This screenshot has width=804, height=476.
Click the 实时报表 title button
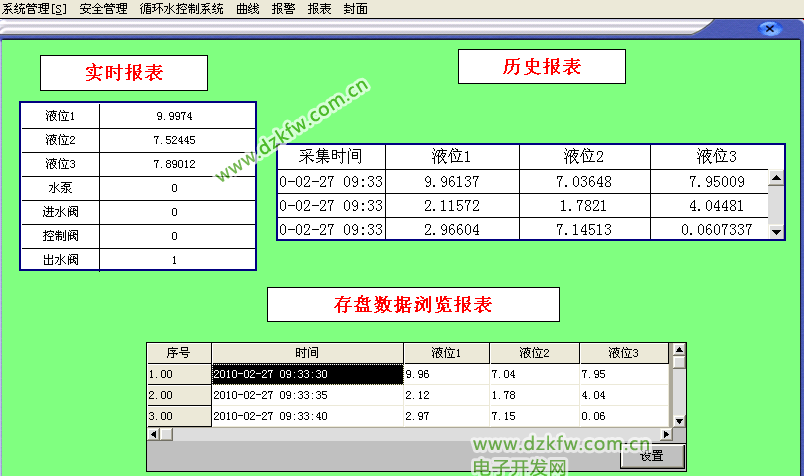(124, 73)
